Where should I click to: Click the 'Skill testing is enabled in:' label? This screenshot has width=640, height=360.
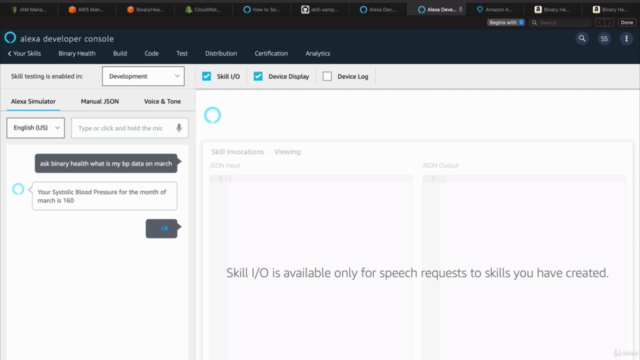click(x=47, y=76)
